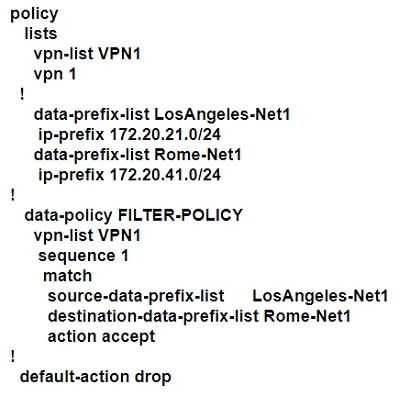Click the action accept line
Viewport: 412px width, 394px height.
click(101, 337)
